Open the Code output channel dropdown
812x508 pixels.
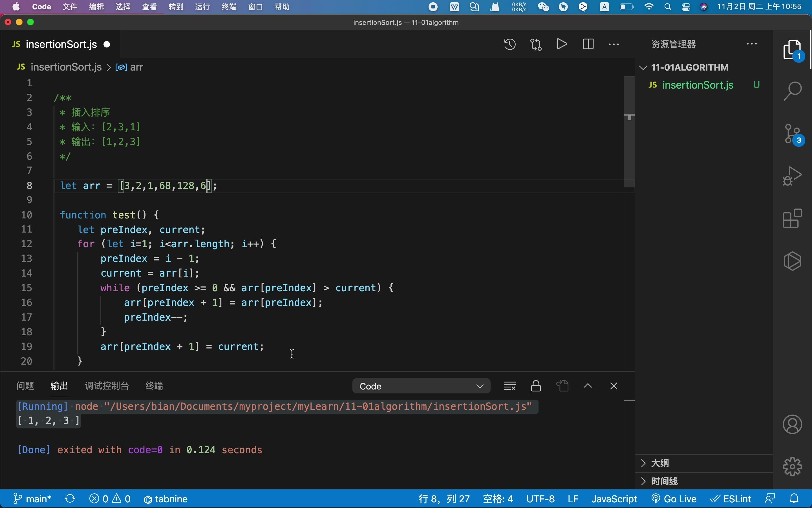[421, 386]
